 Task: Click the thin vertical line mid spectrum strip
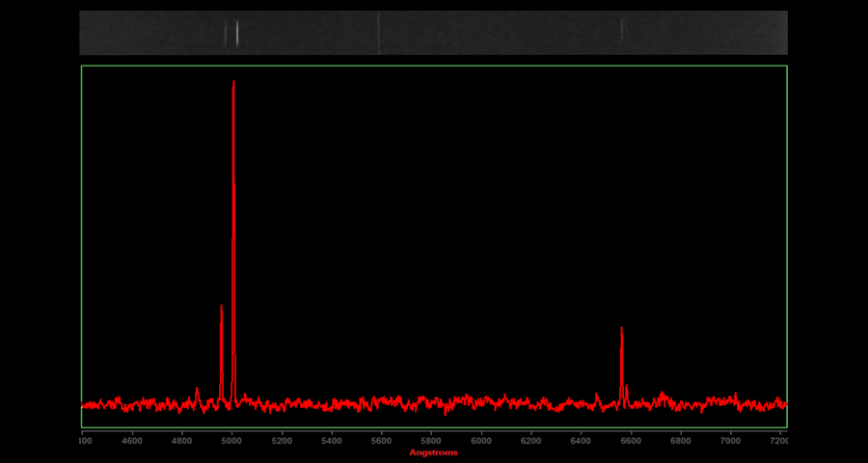coord(379,33)
